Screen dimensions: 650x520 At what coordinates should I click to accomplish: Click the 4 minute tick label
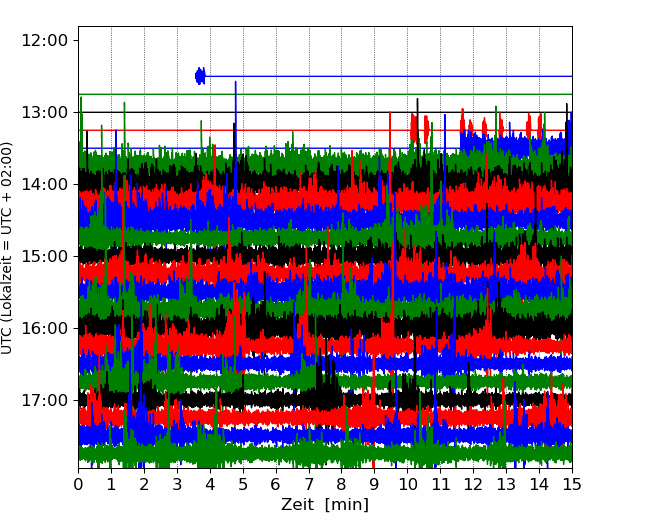point(210,484)
